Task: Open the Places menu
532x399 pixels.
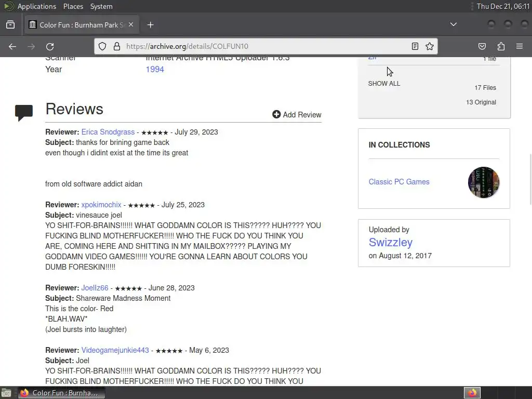Action: click(73, 6)
